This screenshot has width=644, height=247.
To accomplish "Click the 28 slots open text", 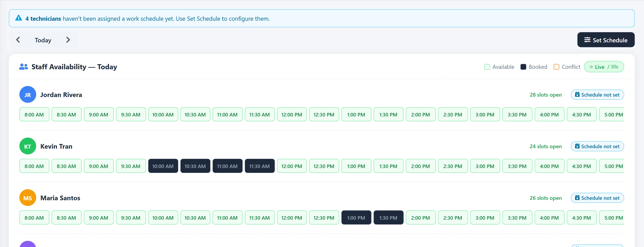I will (545, 95).
